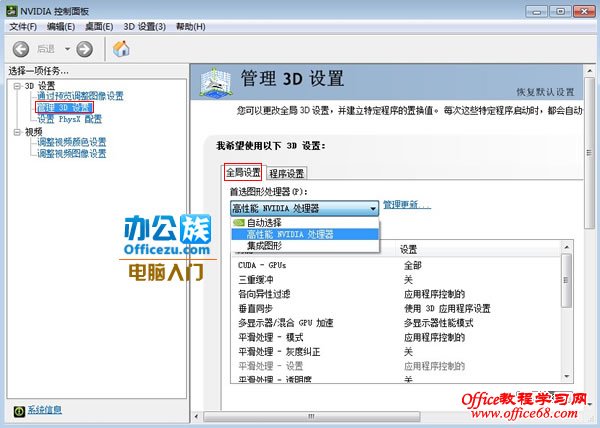Open the 帮助(H) menu
The image size is (600, 428).
(x=191, y=26)
